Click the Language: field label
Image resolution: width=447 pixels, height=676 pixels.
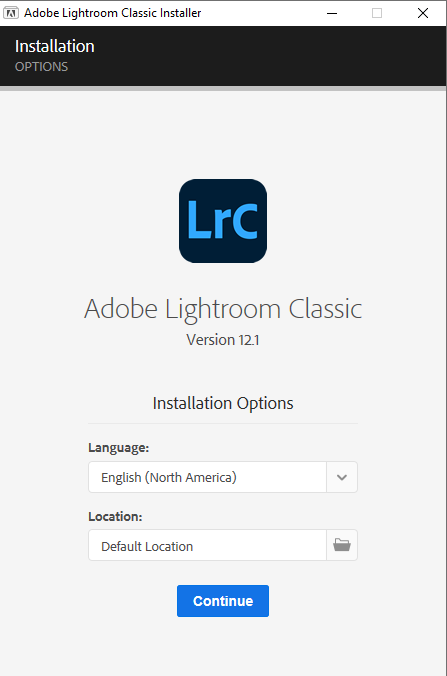click(x=119, y=448)
